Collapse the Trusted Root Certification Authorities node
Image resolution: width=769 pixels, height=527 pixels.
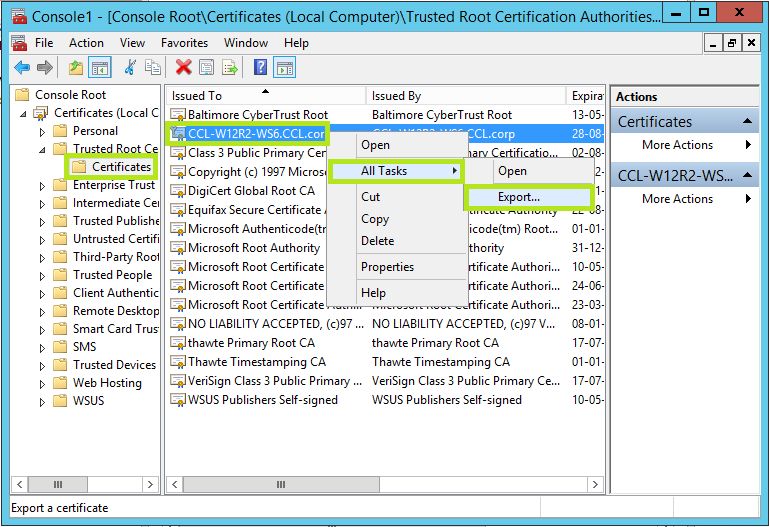pos(42,150)
